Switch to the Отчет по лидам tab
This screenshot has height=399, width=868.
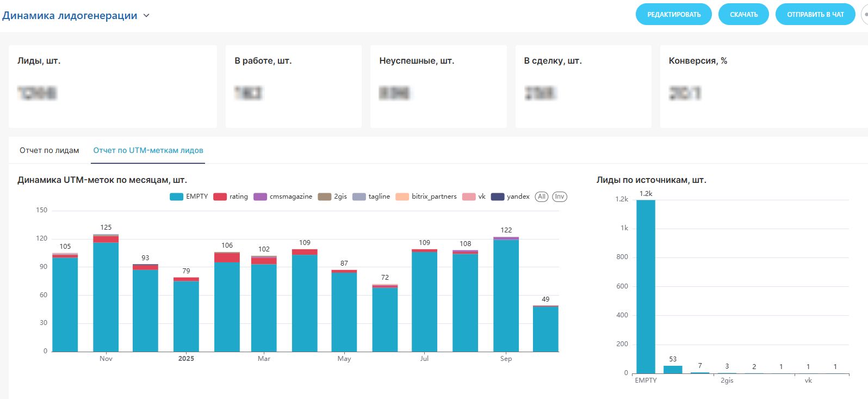click(49, 150)
